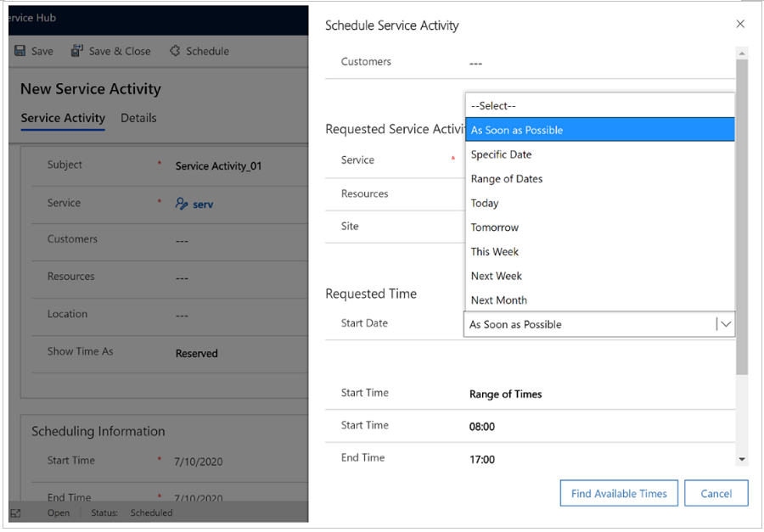Image resolution: width=764 pixels, height=532 pixels.
Task: Click the scrollbar down arrow
Action: [742, 459]
